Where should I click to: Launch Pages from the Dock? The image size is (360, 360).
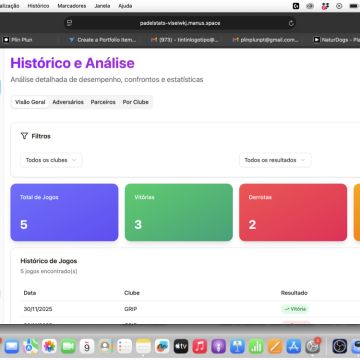[275, 347]
